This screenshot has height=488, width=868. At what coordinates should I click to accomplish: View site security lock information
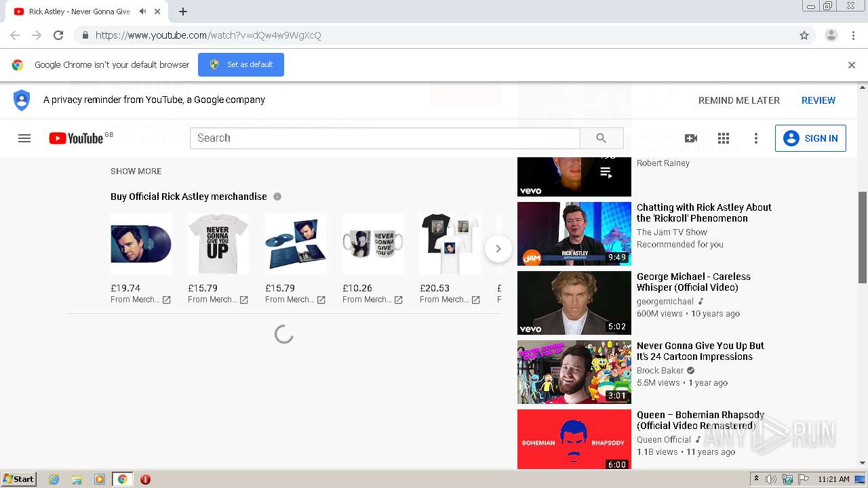coord(85,35)
